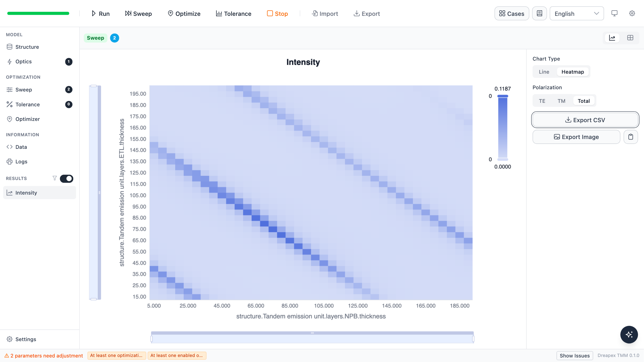
Task: Click the horizontal zoom slider right handle
Action: pos(473,339)
